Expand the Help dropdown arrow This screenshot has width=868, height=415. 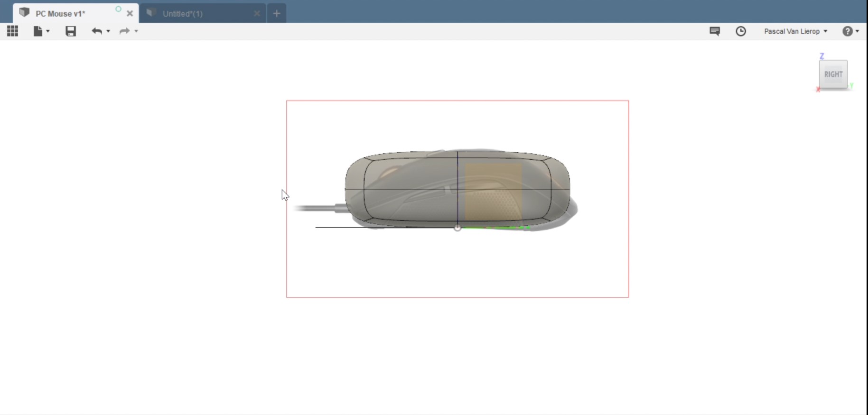[857, 31]
